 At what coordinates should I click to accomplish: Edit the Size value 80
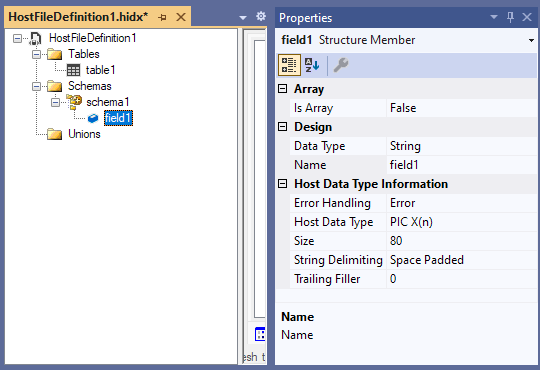(x=461, y=241)
